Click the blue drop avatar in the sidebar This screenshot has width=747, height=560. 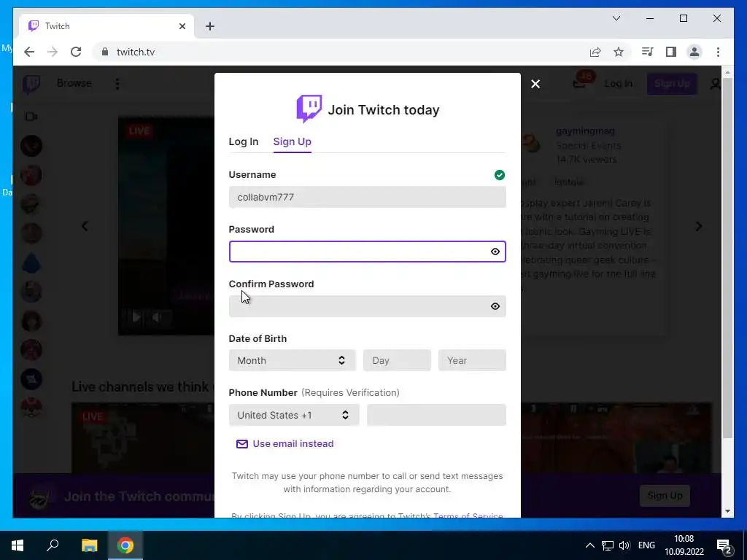click(31, 262)
